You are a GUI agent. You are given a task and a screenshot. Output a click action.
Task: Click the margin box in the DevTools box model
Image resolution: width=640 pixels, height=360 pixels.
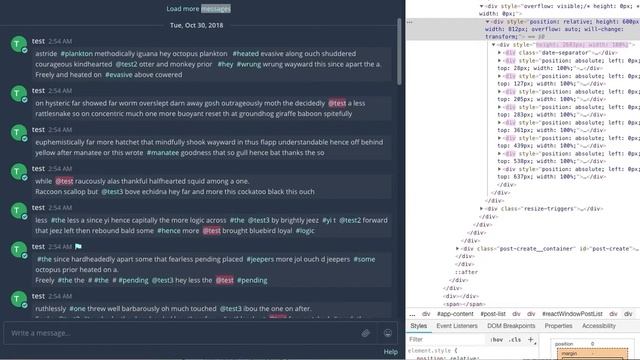[x=593, y=354]
